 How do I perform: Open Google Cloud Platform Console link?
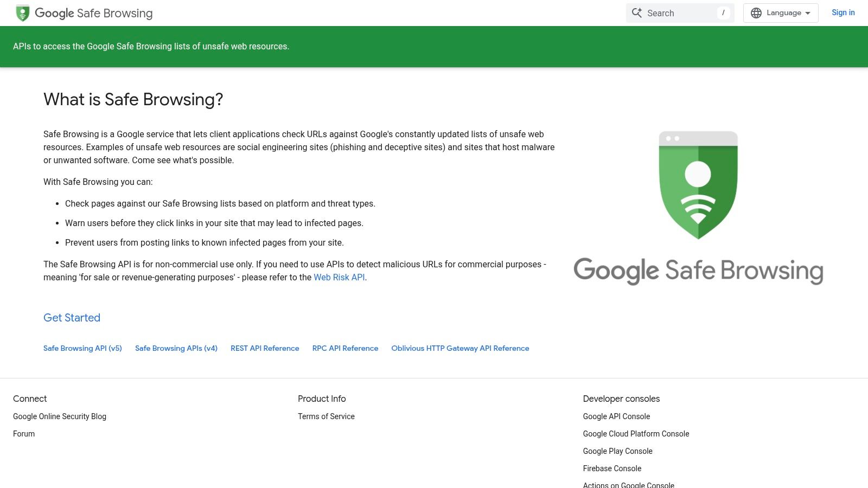[636, 434]
